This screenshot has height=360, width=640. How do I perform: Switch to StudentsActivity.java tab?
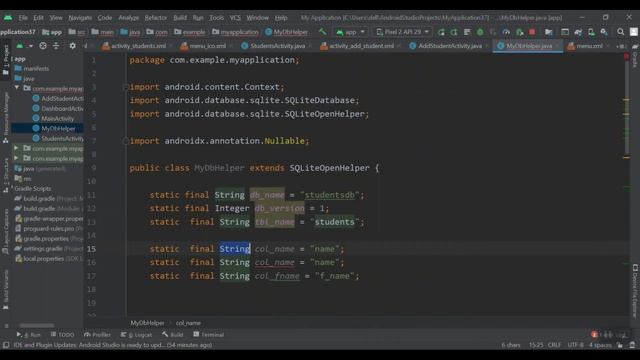[x=273, y=46]
